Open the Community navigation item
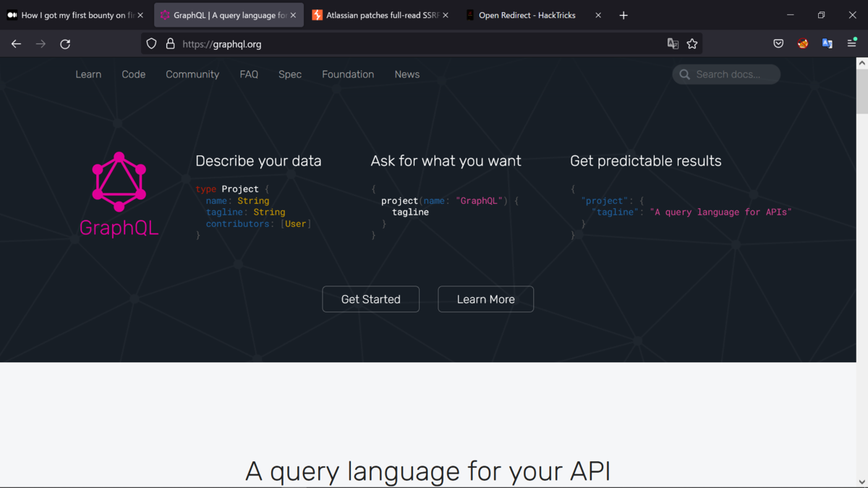This screenshot has height=488, width=868. tap(192, 74)
